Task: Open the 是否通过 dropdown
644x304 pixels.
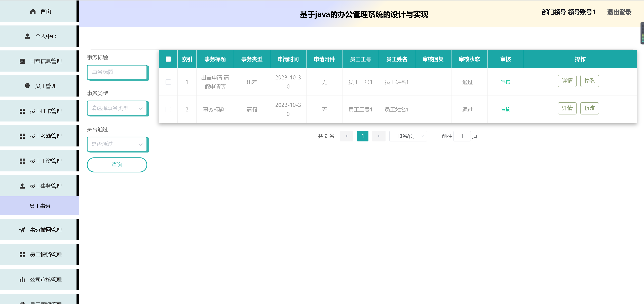Action: [x=117, y=144]
